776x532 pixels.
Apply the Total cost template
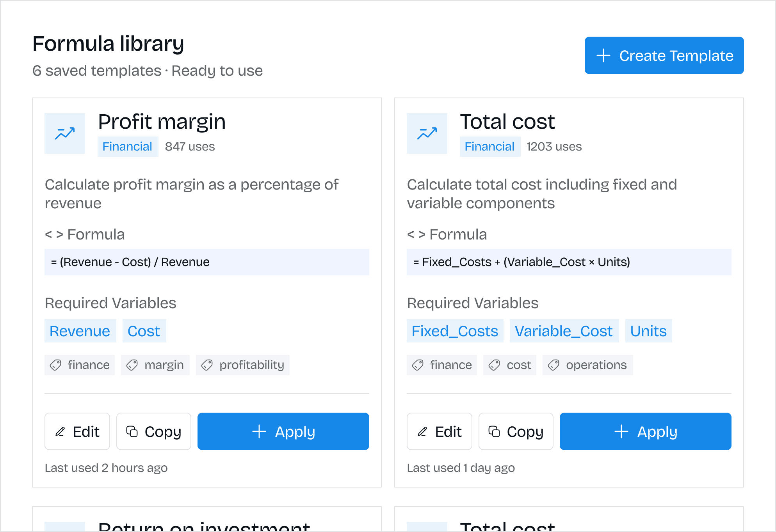[x=646, y=431]
